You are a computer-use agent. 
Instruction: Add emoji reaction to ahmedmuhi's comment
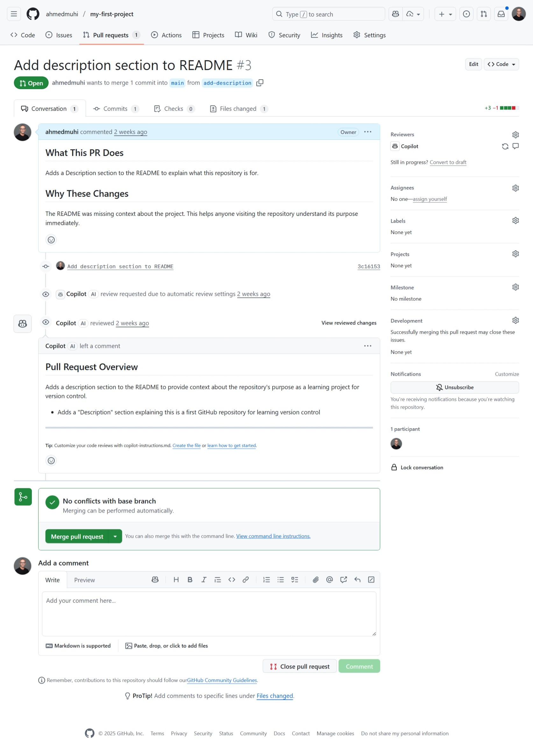coord(51,240)
